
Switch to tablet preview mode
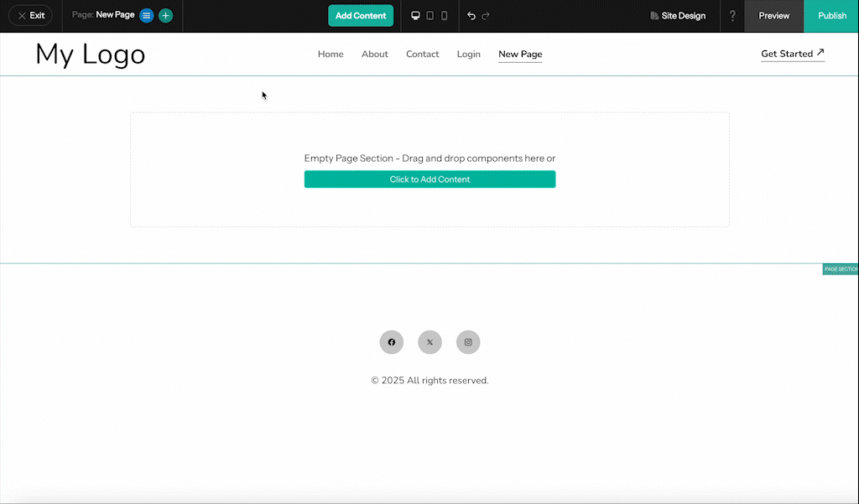(429, 15)
